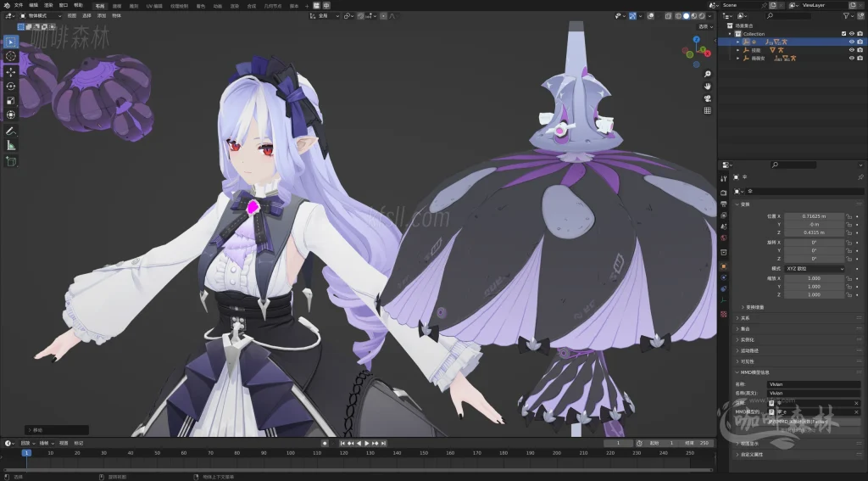Click the red X axis on the gizmo
Screen dimensions: 868x481
[708, 53]
